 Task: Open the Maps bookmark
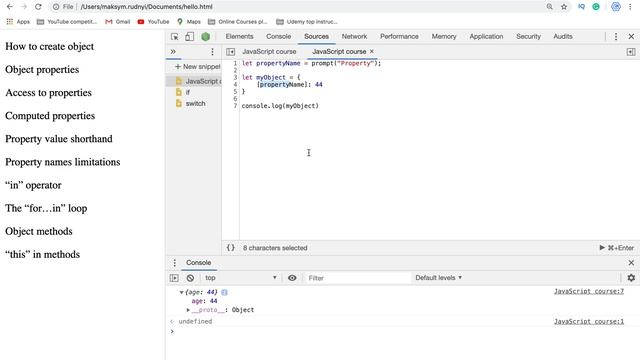[x=189, y=22]
